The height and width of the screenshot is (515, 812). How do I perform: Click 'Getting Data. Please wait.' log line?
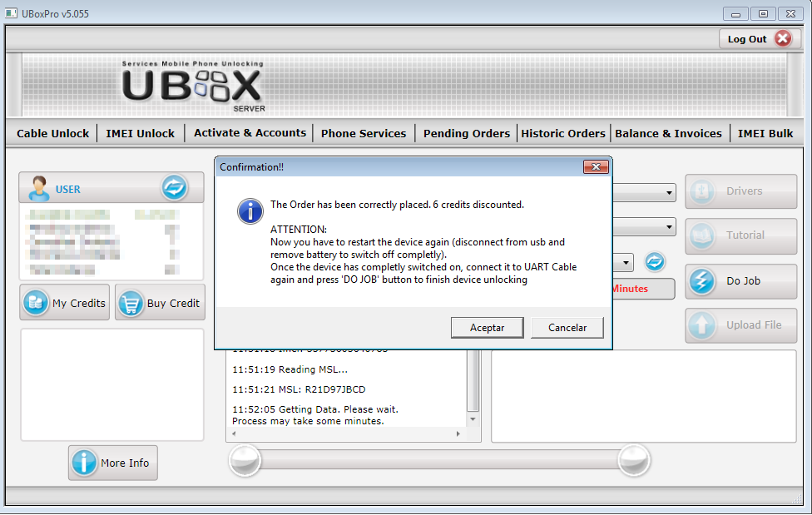[315, 409]
